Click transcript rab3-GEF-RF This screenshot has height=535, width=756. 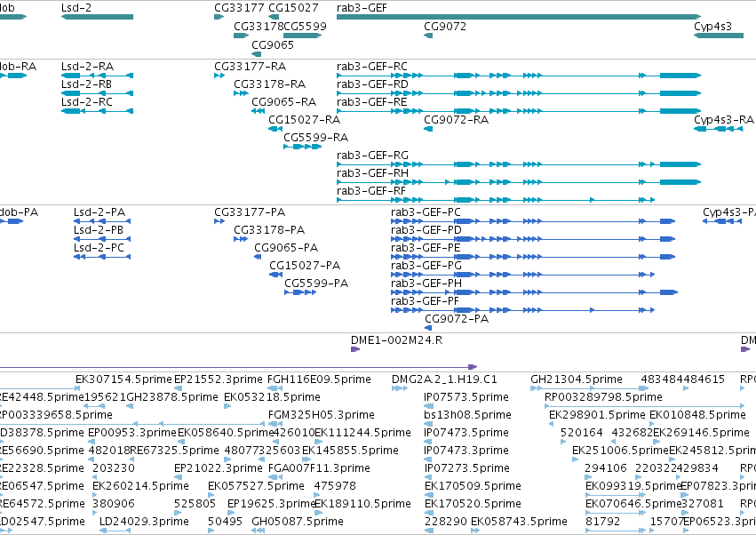pyautogui.click(x=371, y=191)
